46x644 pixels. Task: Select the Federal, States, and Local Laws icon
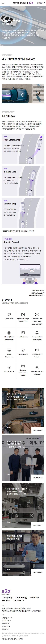(x=37, y=367)
